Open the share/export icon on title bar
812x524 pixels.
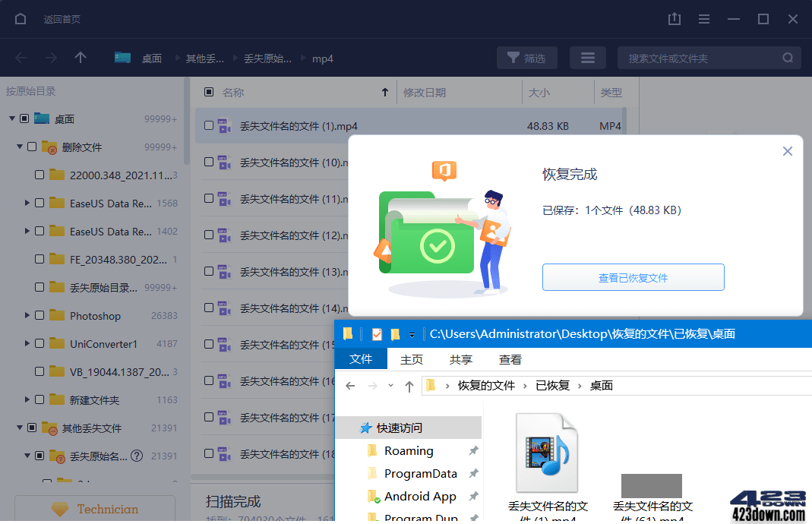tap(674, 19)
